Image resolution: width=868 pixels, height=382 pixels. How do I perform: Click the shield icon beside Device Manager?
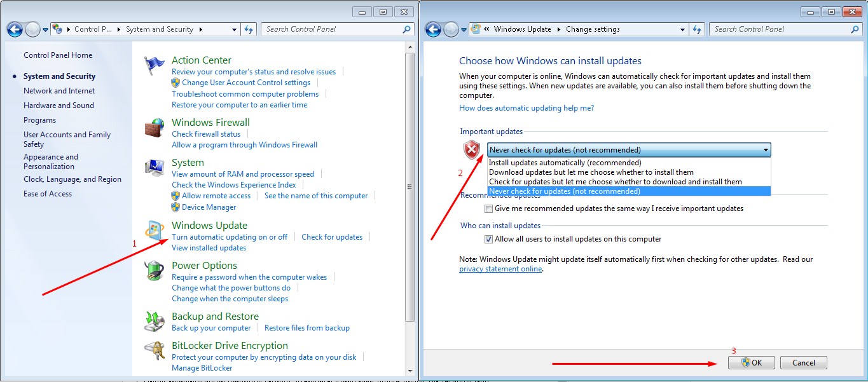(176, 207)
